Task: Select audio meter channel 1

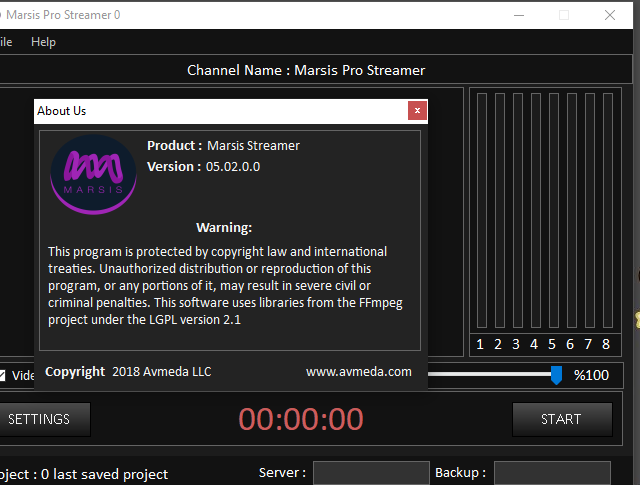Action: 480,345
